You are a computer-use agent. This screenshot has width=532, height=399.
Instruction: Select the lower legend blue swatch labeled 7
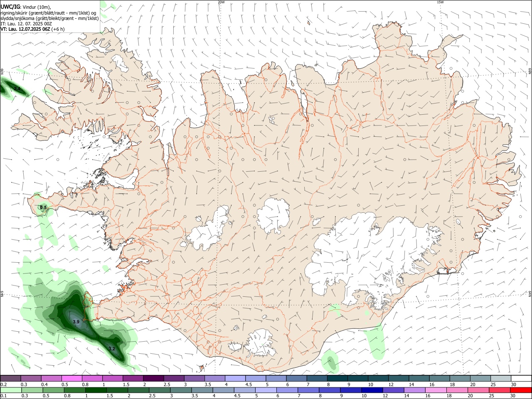pos(308,390)
